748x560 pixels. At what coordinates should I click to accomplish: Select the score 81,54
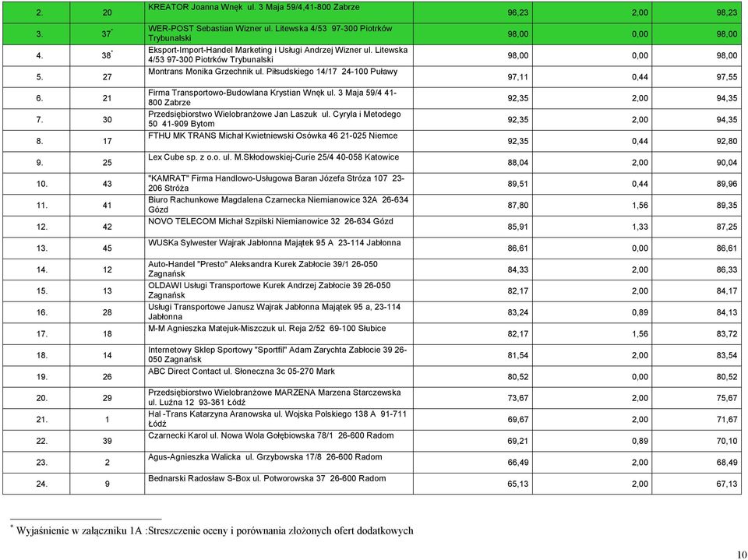517,356
